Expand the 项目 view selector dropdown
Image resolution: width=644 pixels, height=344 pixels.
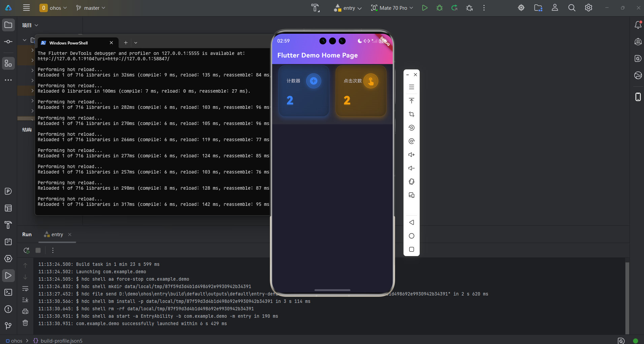pos(30,25)
